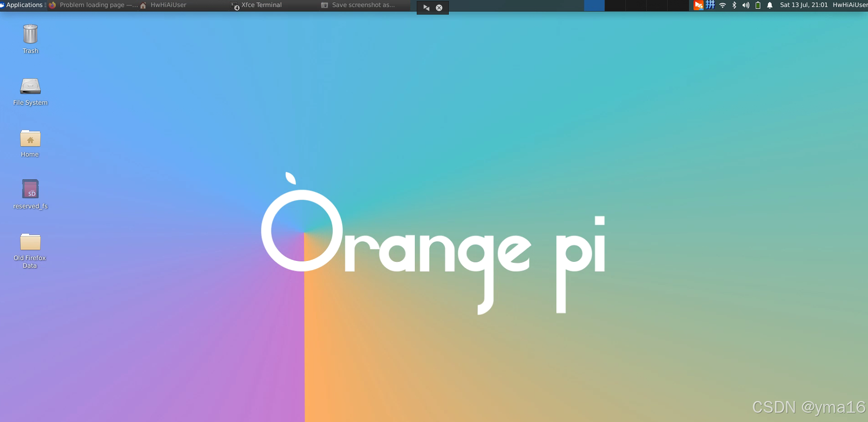Open the Applications menu

pyautogui.click(x=23, y=5)
